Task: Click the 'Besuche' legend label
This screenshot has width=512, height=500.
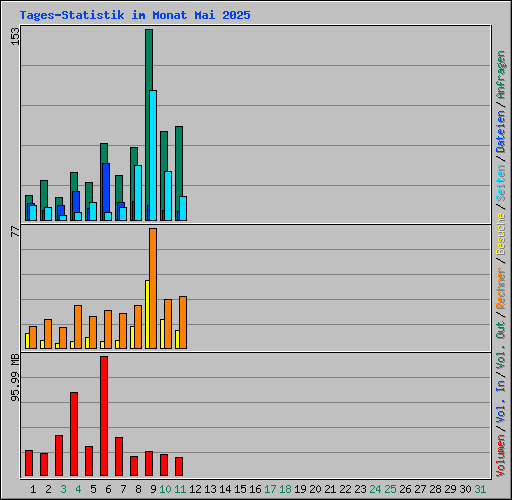Action: tap(501, 234)
